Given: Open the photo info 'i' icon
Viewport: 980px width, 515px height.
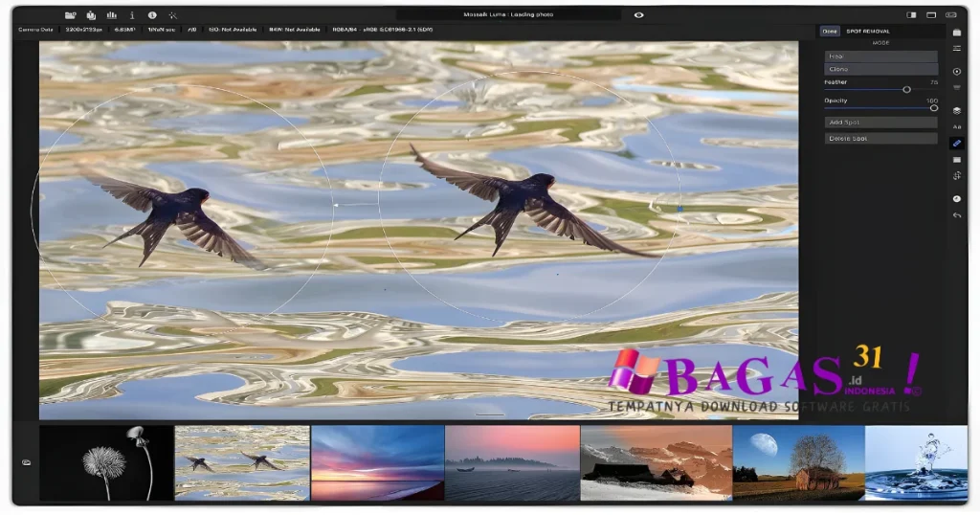Looking at the screenshot, I should (132, 15).
